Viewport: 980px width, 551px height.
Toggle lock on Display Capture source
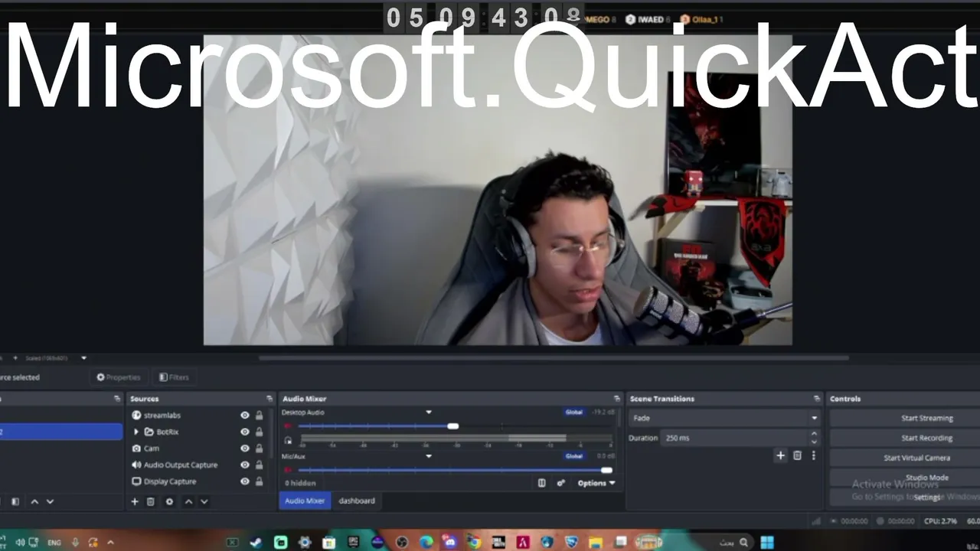coord(259,481)
